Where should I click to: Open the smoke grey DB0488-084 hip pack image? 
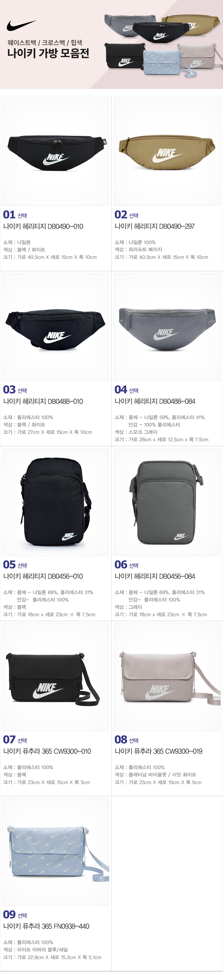pyautogui.click(x=167, y=327)
